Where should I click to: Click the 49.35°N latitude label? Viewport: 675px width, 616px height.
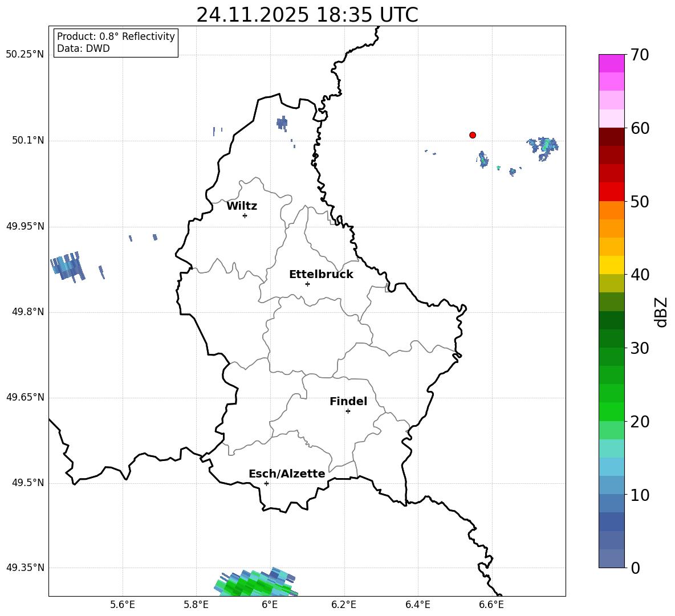coord(25,568)
